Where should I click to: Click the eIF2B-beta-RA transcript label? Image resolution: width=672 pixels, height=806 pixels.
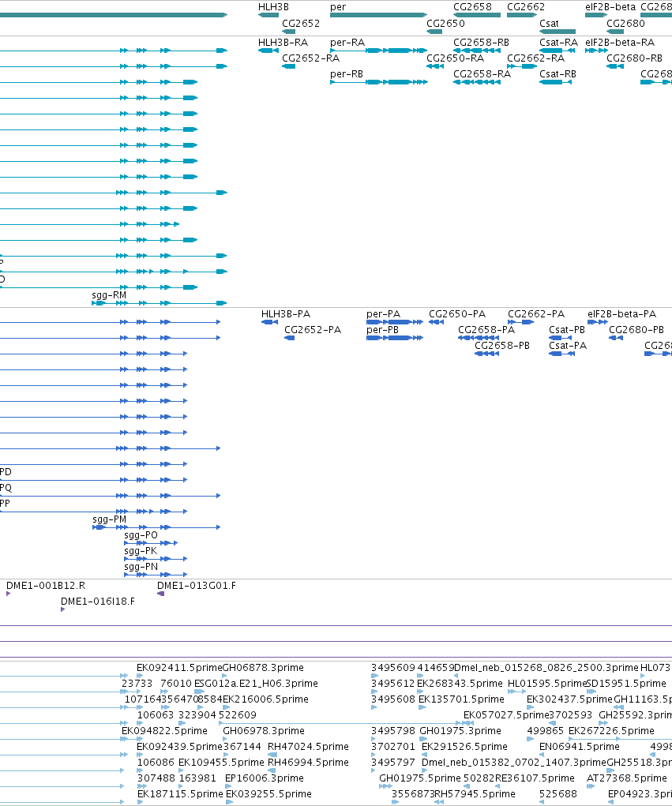pyautogui.click(x=620, y=43)
